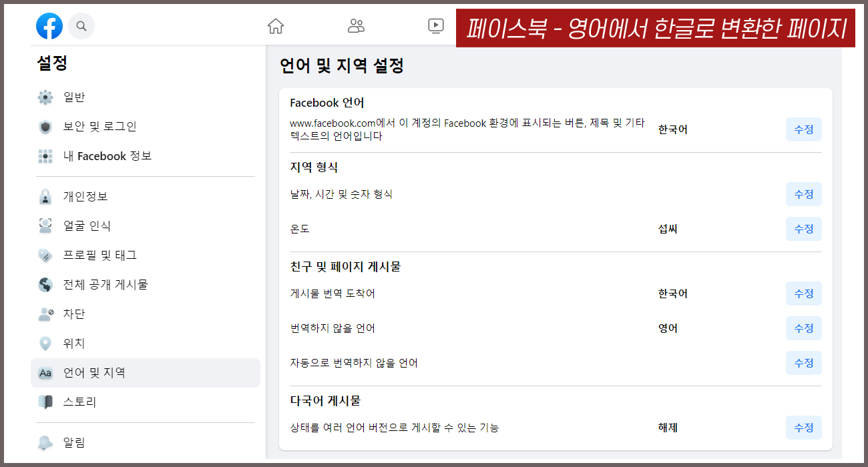Screen dimensions: 868x467
Task: Click the shield icon beside 보안 및 로그인
Action: 45,127
